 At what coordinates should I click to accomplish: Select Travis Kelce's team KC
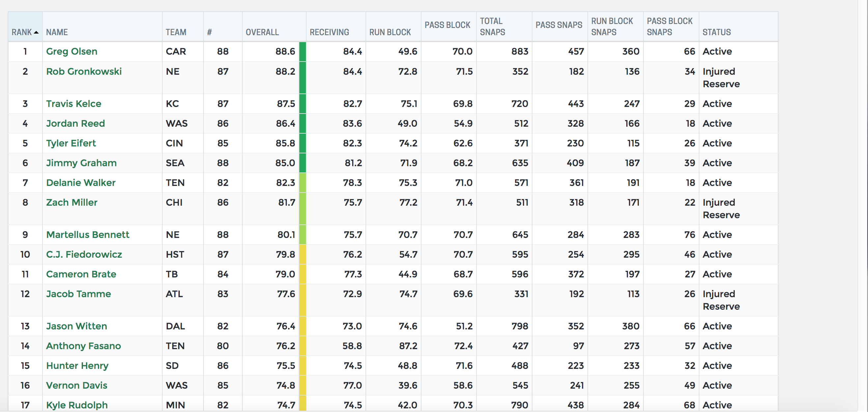[172, 104]
